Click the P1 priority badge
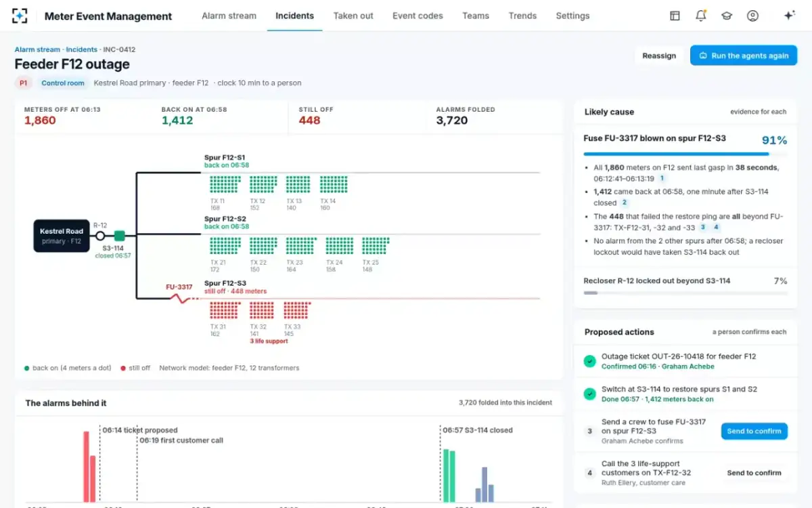The image size is (812, 508). pos(24,83)
